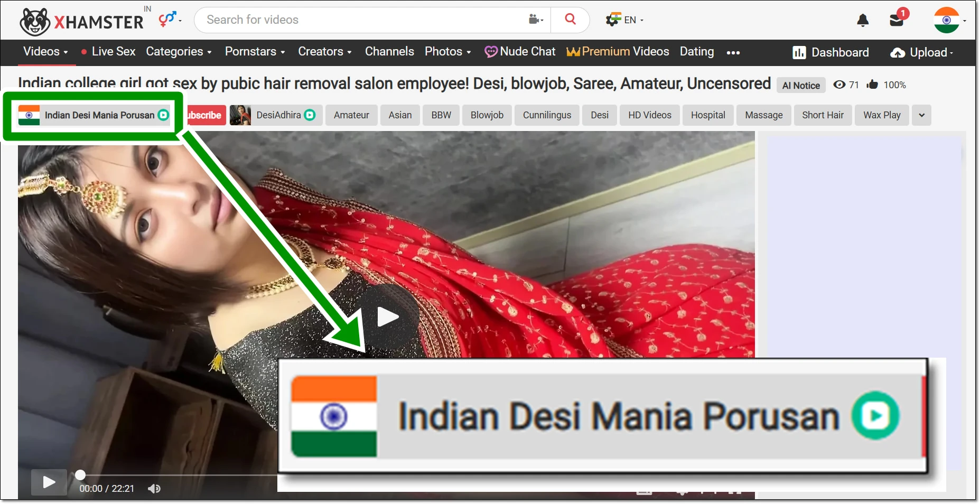Mute the video player volume
The image size is (980, 504).
click(154, 489)
